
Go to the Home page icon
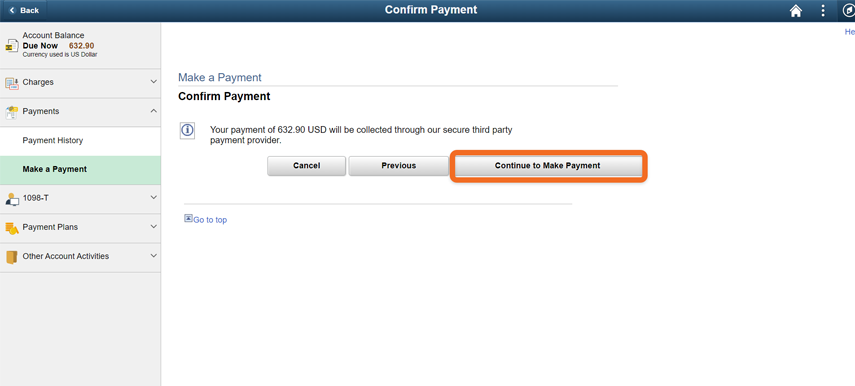click(796, 10)
